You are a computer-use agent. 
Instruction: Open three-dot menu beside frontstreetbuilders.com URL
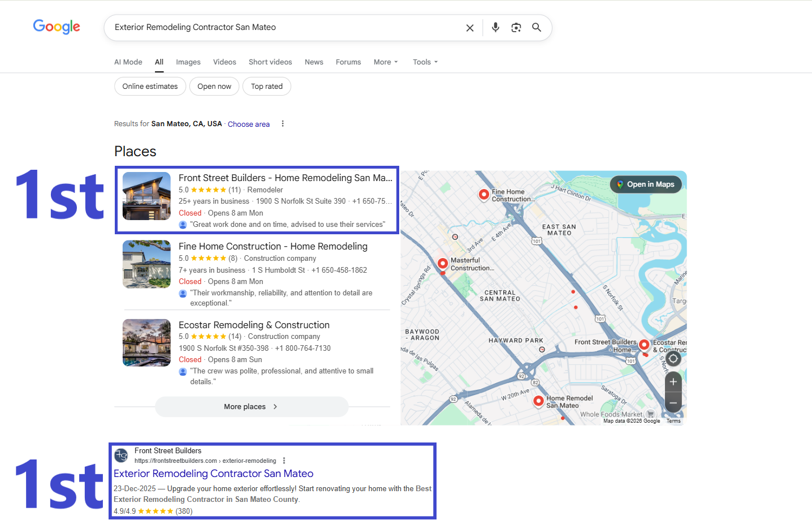(284, 461)
